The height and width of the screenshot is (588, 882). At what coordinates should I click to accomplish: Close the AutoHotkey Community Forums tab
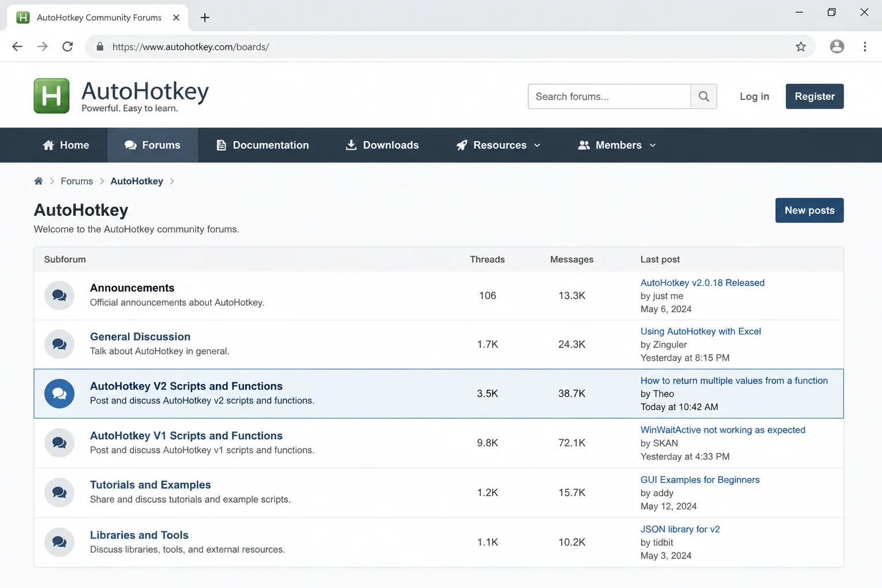176,18
